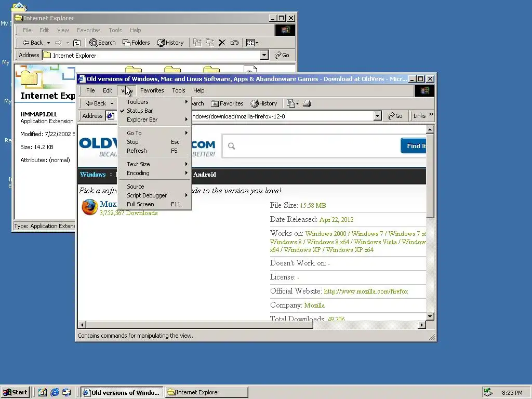Image resolution: width=532 pixels, height=399 pixels.
Task: Open address dropdown in folder window
Action: (x=264, y=55)
